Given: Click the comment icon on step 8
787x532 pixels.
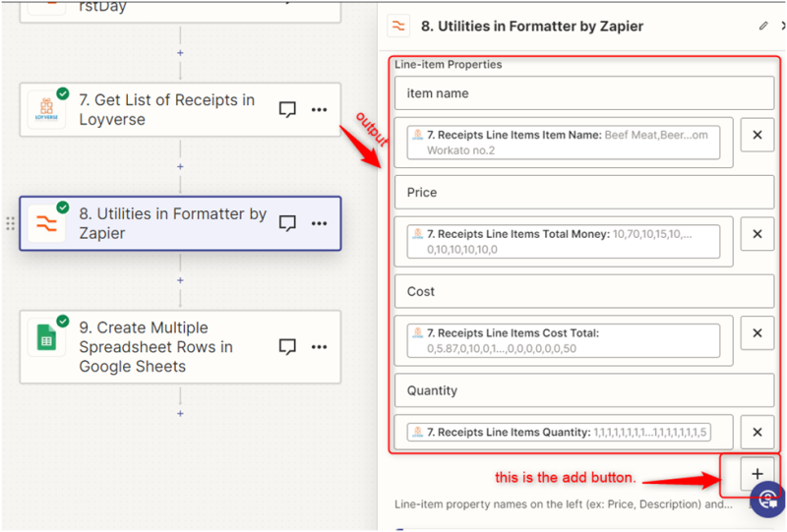Looking at the screenshot, I should pyautogui.click(x=287, y=223).
